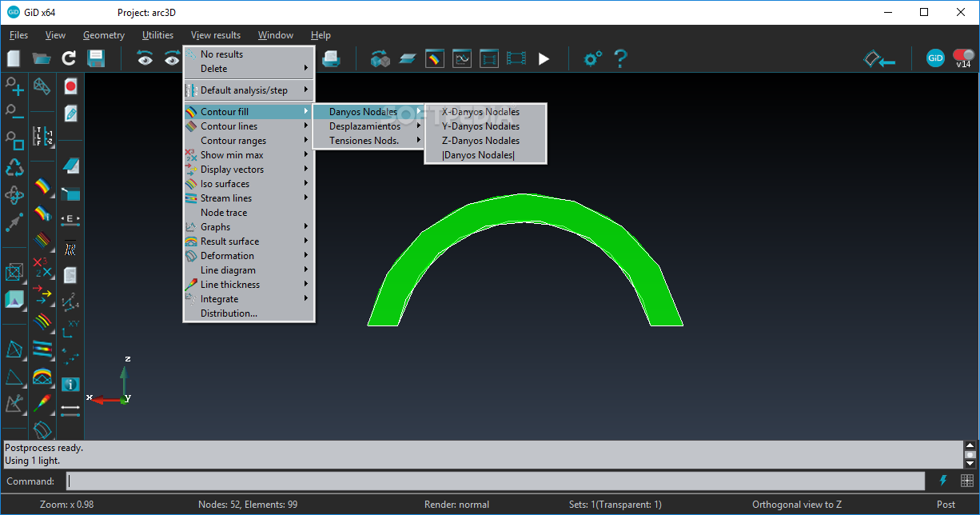Click the Command input field

tap(496, 481)
